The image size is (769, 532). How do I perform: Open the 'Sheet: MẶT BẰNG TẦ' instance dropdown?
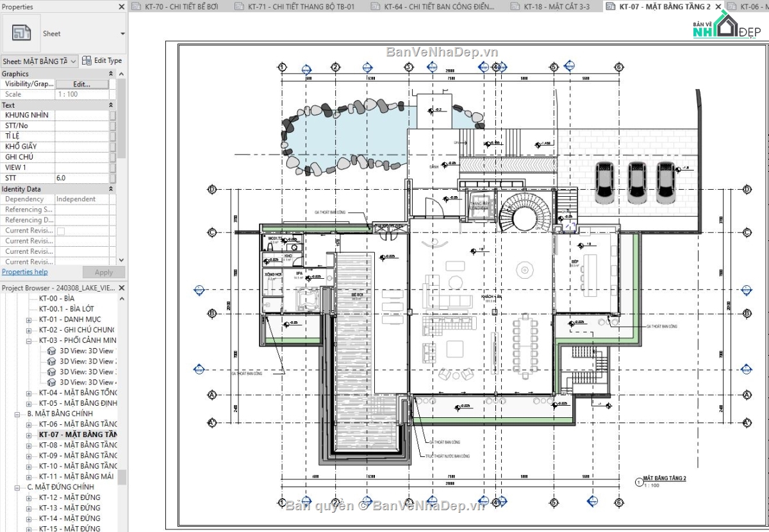[40, 62]
